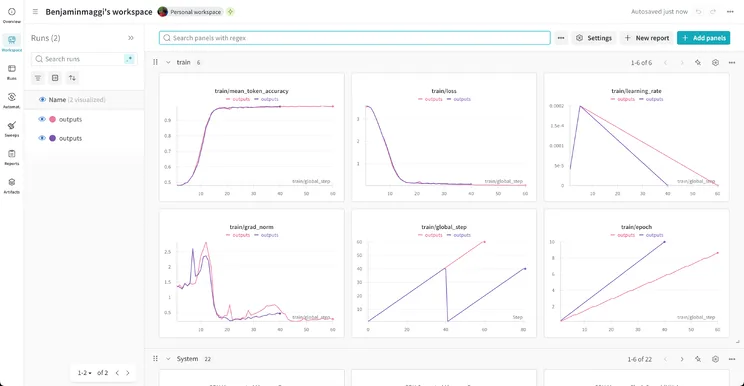Click the Name column header text

coord(57,100)
